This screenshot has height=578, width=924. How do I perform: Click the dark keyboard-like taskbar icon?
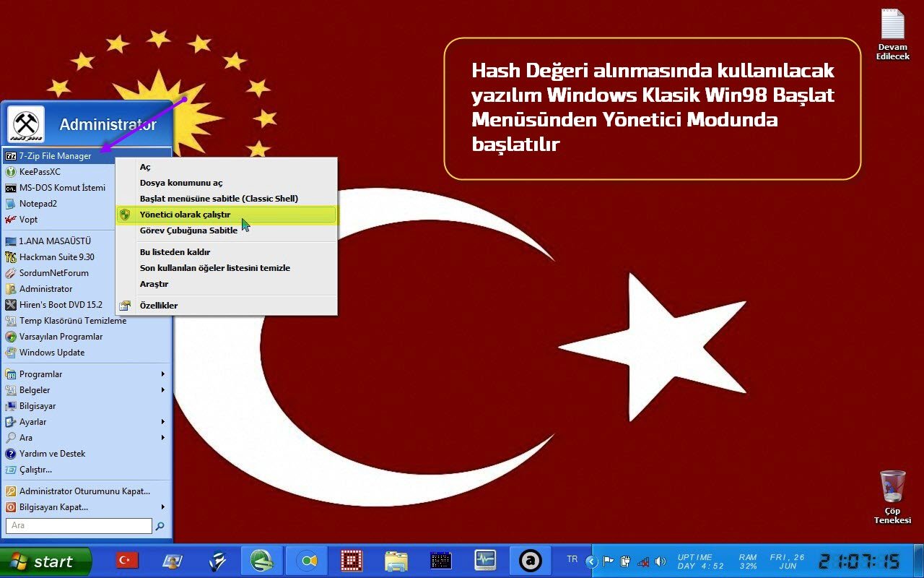click(x=440, y=560)
